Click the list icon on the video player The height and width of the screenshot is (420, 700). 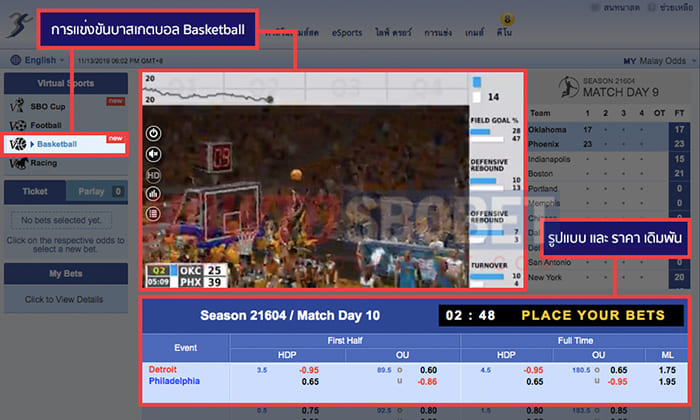tap(153, 214)
